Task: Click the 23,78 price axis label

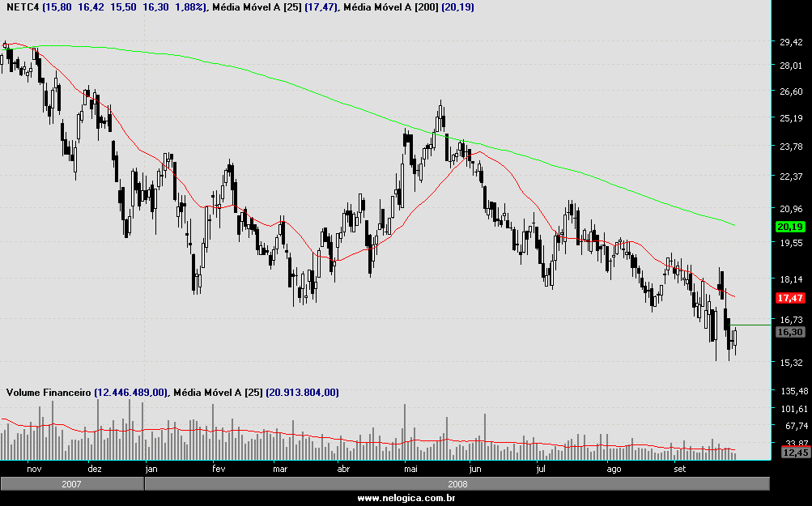Action: click(x=791, y=147)
